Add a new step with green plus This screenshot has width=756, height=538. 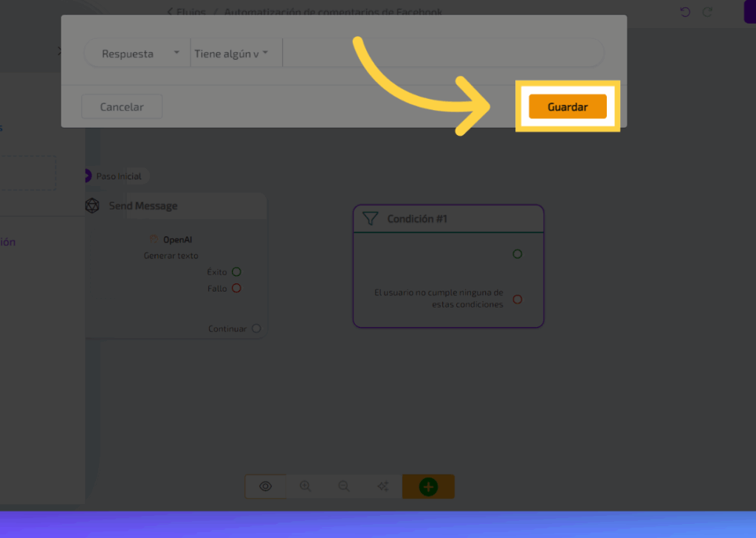click(x=428, y=486)
